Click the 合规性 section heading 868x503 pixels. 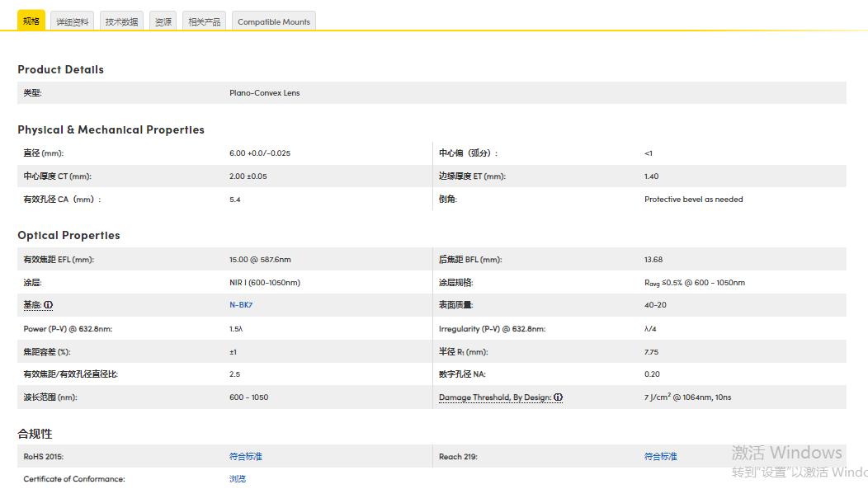point(35,433)
